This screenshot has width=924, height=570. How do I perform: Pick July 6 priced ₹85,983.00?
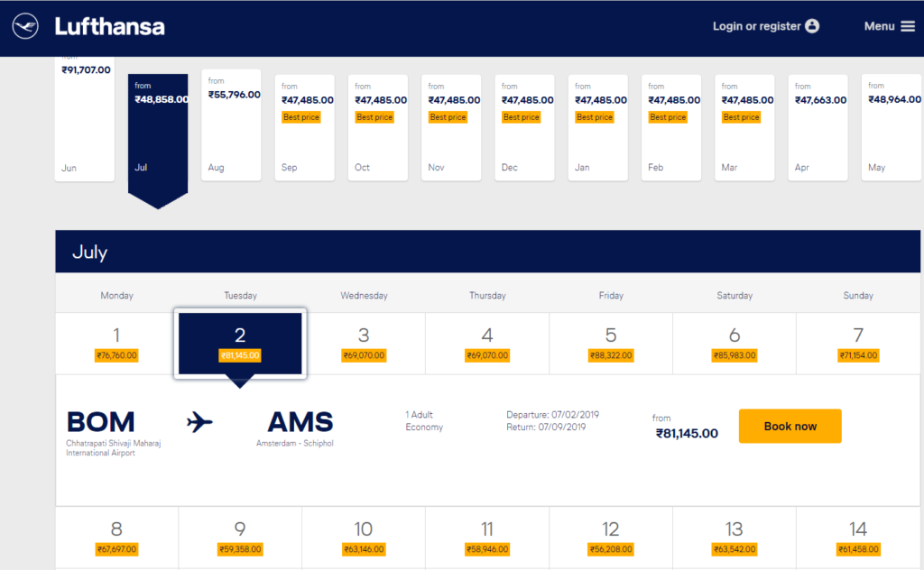point(735,344)
